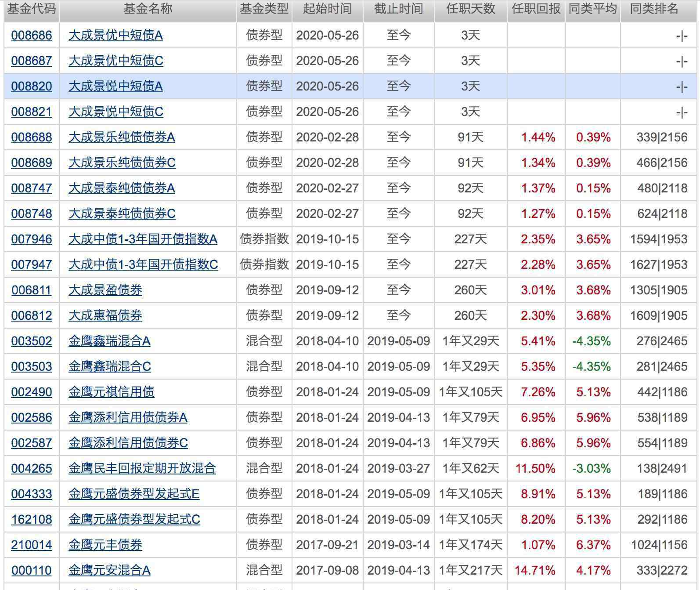Open fund link 金鹰添利信用债债券C
700x590 pixels.
[128, 443]
